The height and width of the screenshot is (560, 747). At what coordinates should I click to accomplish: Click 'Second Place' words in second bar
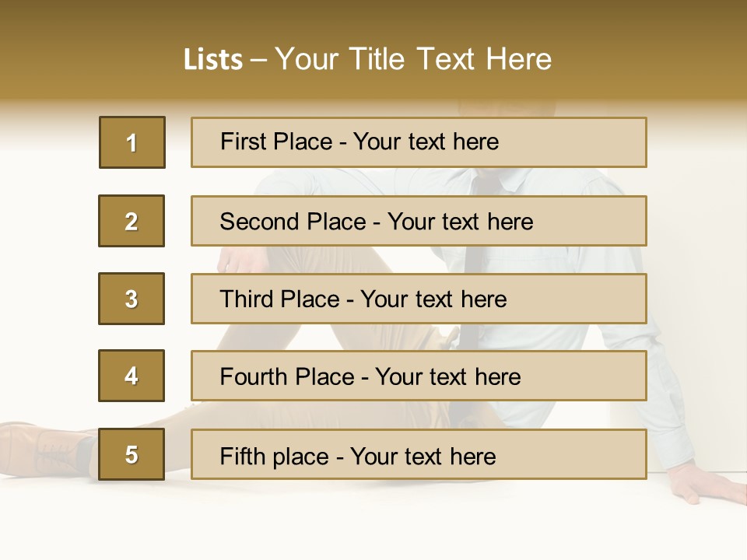(x=293, y=222)
